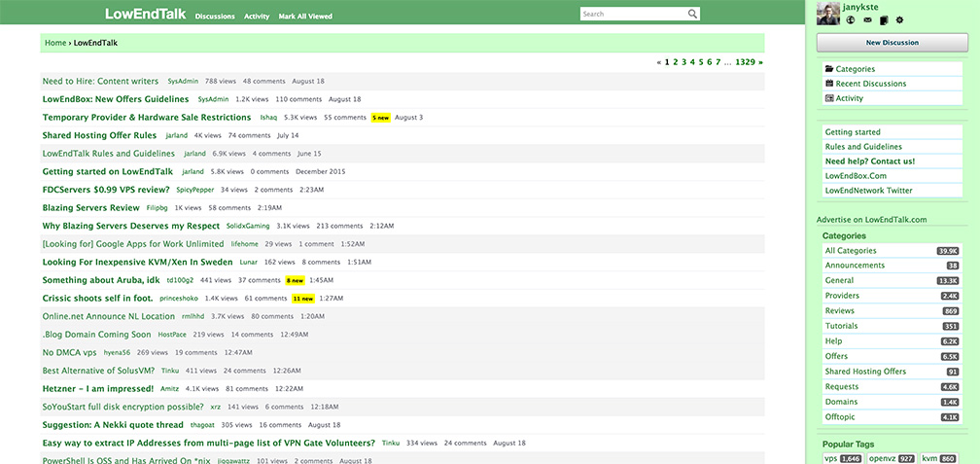
Task: Select page 2 in pagination
Action: 676,62
